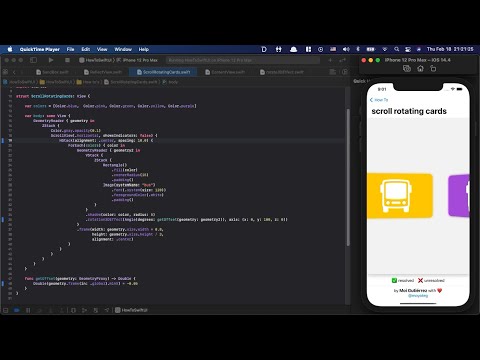Switch to the ReflectView.swift tab
The height and width of the screenshot is (360, 480).
[103, 72]
